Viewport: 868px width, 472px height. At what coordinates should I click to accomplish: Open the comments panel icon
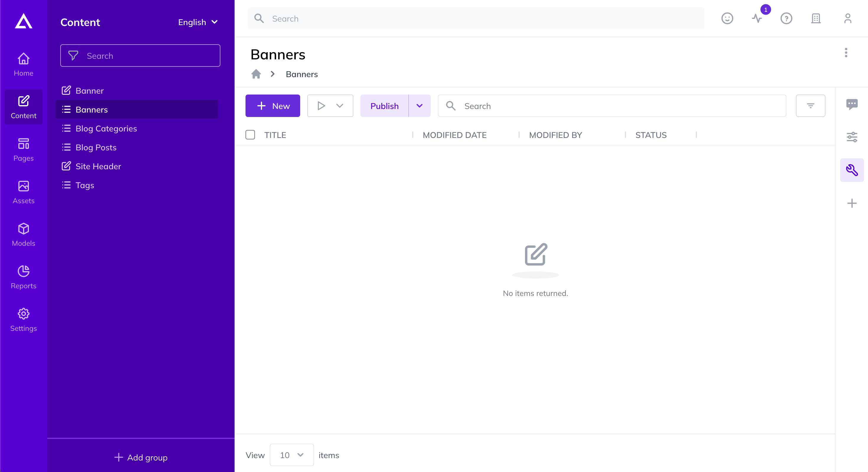click(852, 104)
